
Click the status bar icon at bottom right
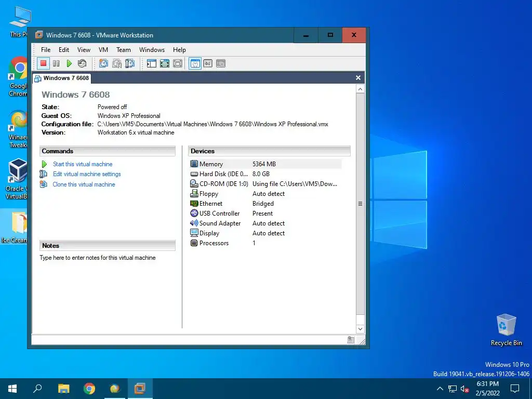351,340
